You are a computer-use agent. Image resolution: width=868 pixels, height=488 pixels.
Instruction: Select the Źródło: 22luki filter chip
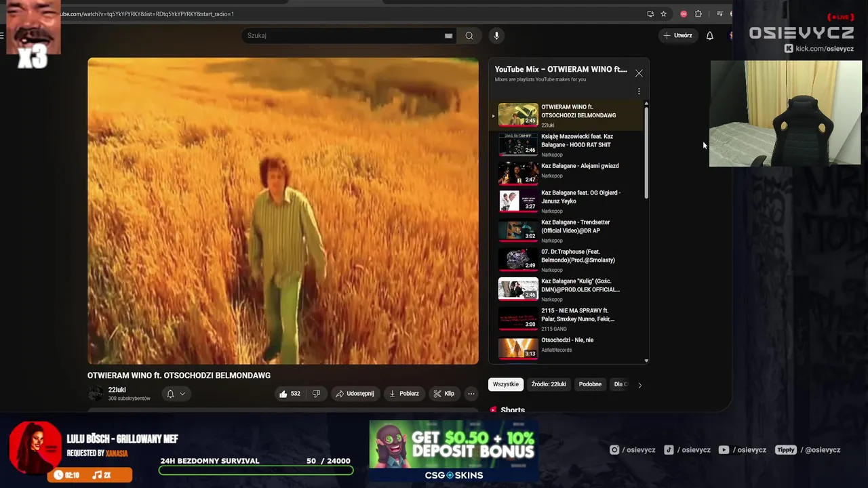click(549, 384)
